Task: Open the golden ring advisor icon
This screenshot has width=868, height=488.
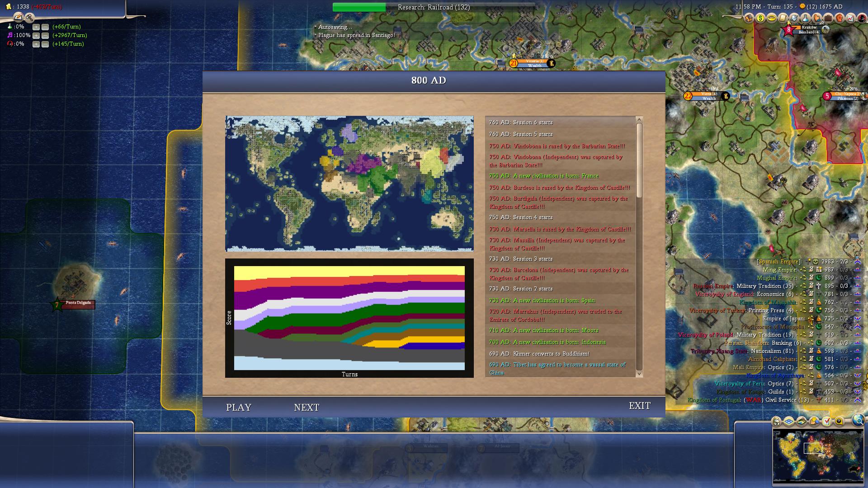Action: [x=772, y=18]
